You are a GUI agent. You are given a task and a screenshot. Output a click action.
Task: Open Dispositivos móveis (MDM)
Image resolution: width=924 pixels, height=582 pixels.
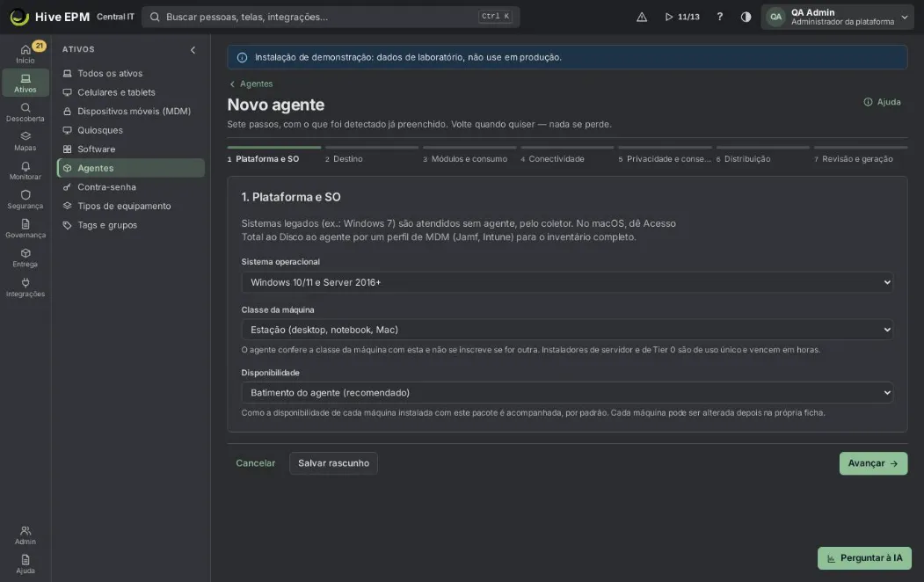(131, 112)
